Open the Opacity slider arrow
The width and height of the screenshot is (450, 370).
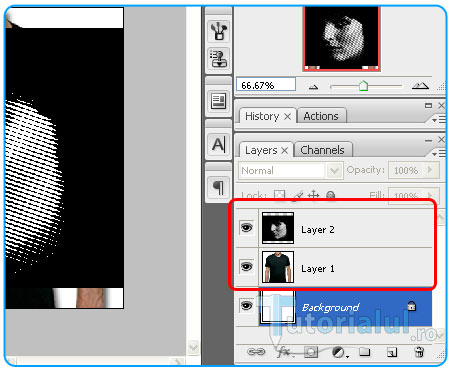click(430, 170)
